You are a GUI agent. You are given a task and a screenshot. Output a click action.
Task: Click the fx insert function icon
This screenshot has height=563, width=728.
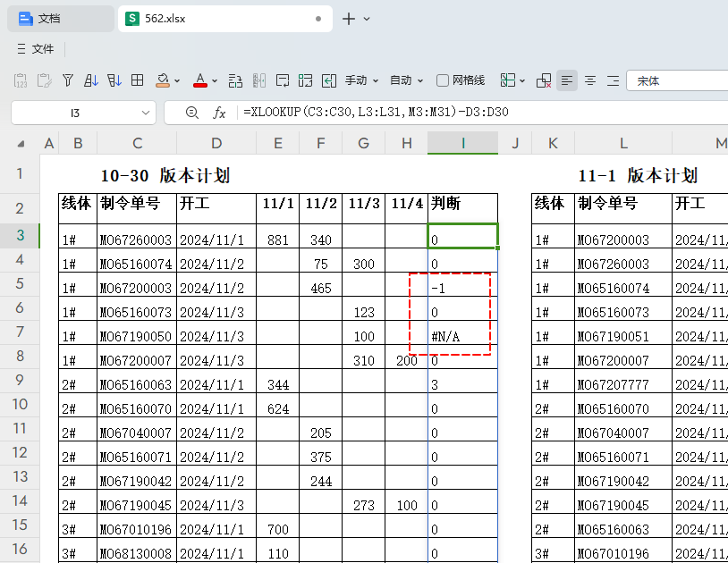[219, 113]
